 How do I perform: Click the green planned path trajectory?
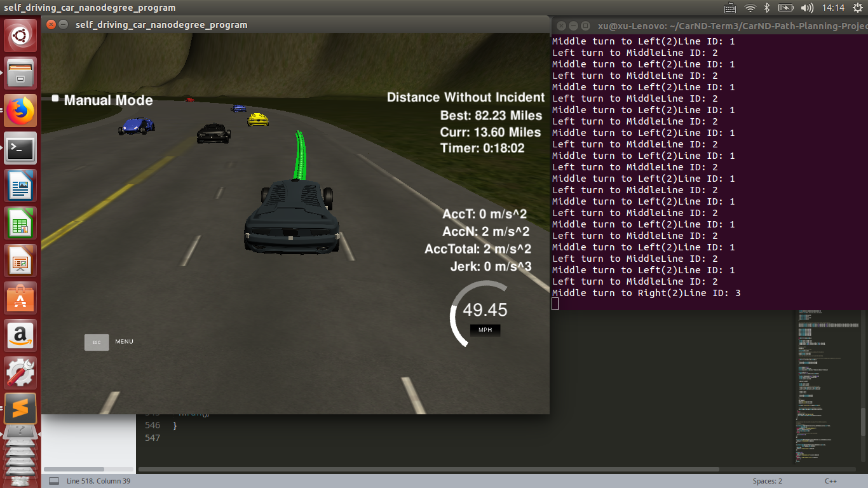[x=300, y=156]
